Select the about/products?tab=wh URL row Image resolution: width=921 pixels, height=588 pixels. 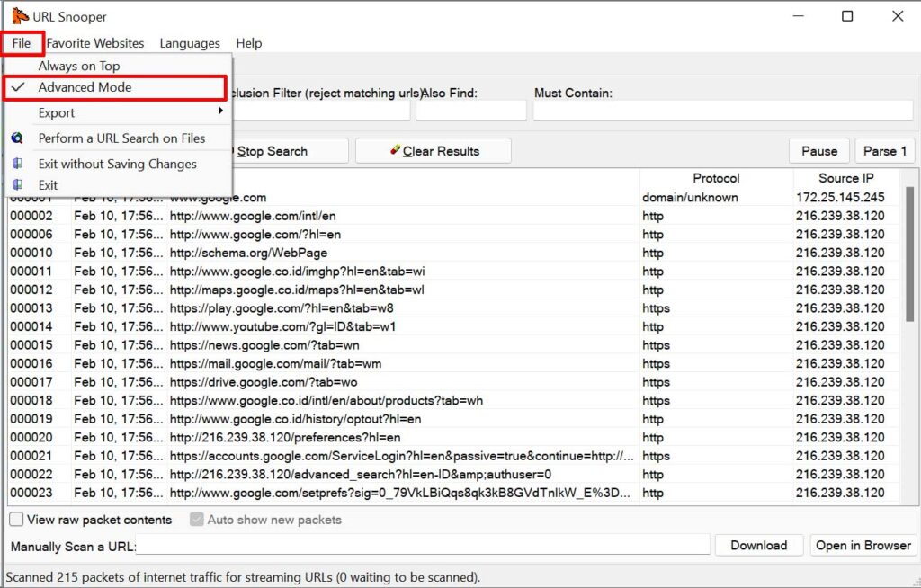point(453,401)
